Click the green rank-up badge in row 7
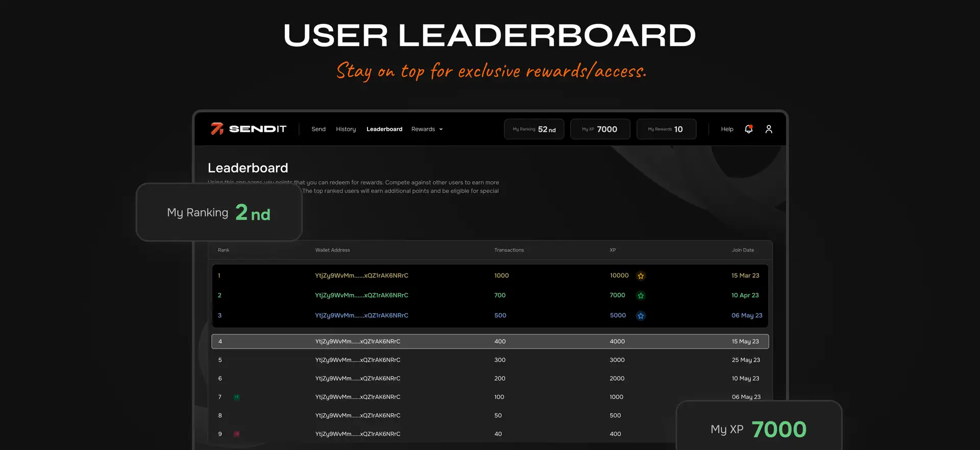 pos(237,397)
